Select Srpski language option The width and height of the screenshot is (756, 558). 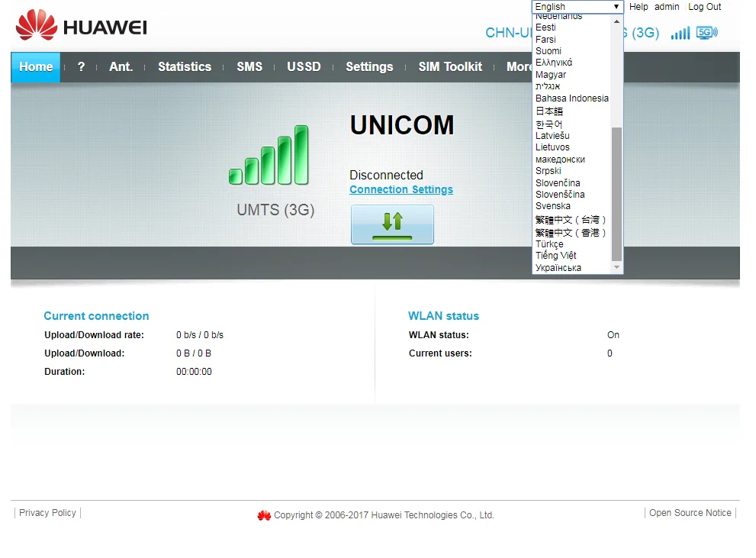pyautogui.click(x=571, y=171)
